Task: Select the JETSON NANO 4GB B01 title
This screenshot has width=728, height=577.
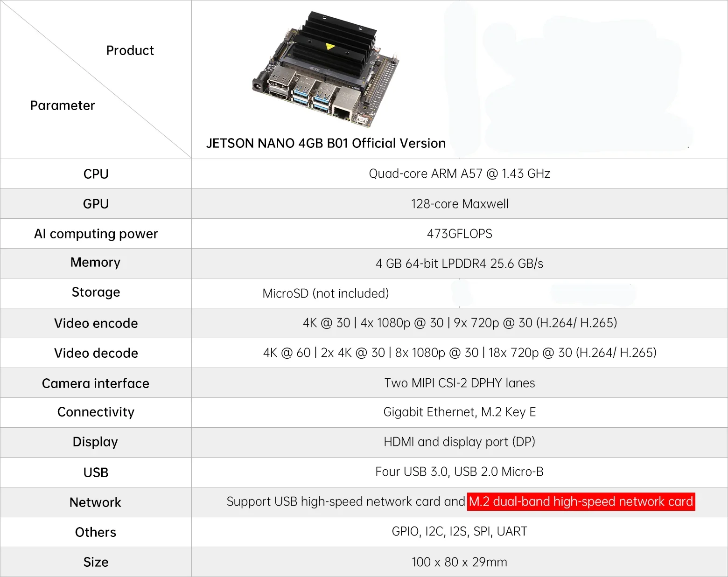Action: [x=326, y=143]
